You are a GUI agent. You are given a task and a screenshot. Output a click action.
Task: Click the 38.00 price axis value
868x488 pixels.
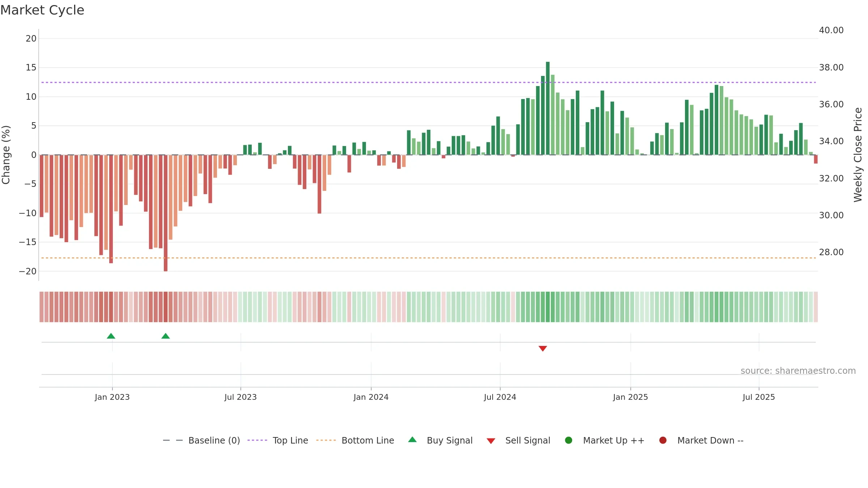pos(831,68)
